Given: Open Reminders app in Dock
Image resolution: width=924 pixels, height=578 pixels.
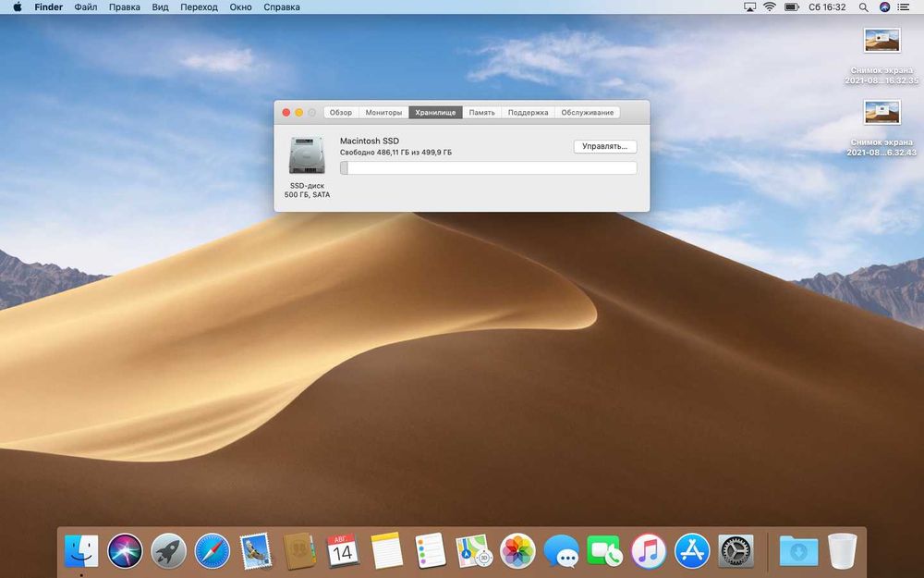Looking at the screenshot, I should [431, 551].
